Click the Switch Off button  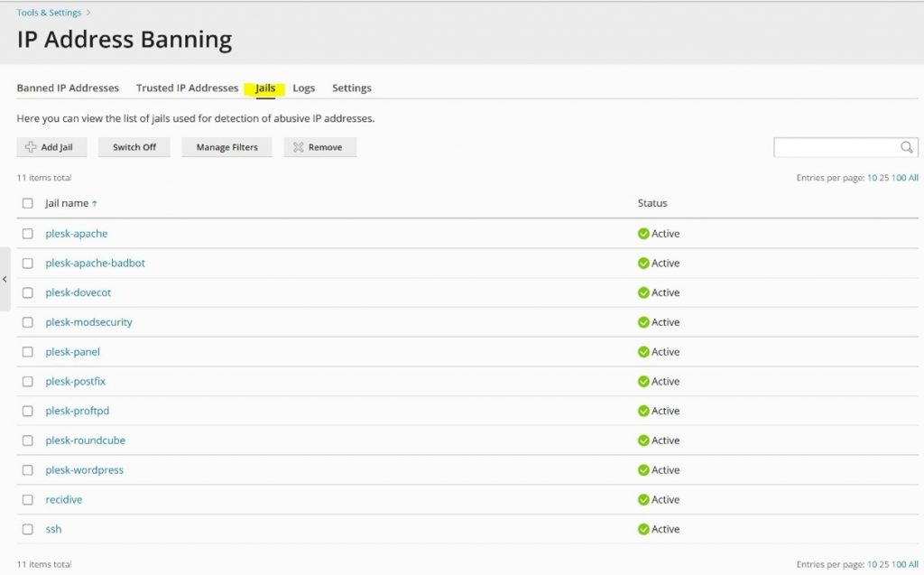click(x=134, y=147)
